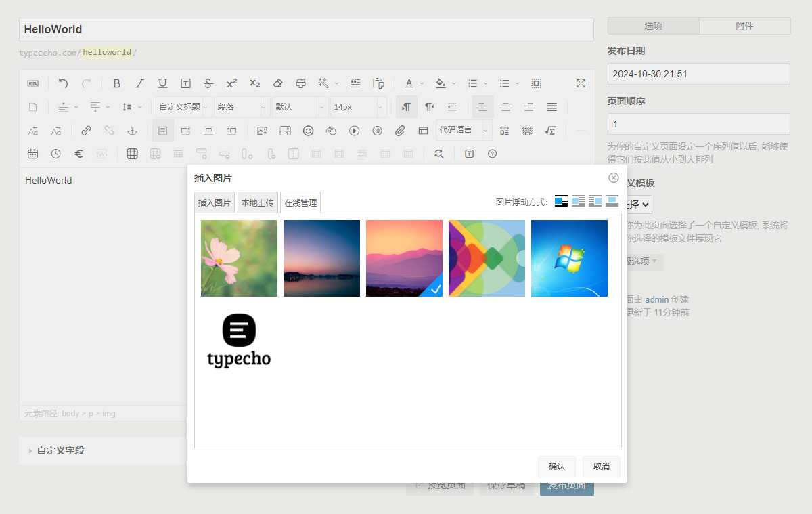
Task: Insert a new table
Action: pos(132,154)
